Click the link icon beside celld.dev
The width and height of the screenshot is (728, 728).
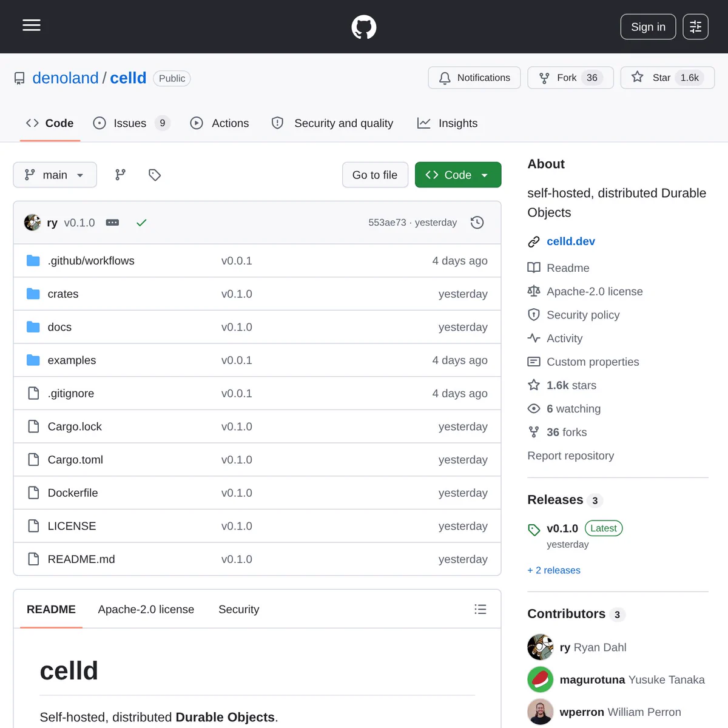tap(534, 241)
